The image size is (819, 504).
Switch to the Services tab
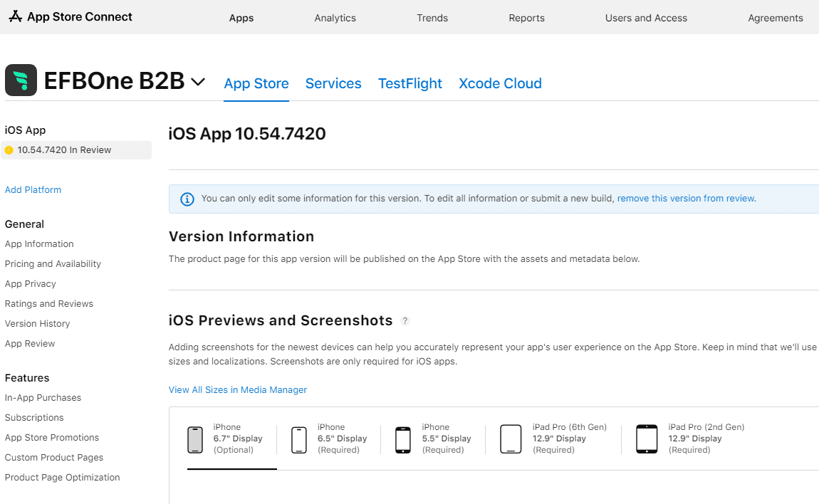[333, 83]
